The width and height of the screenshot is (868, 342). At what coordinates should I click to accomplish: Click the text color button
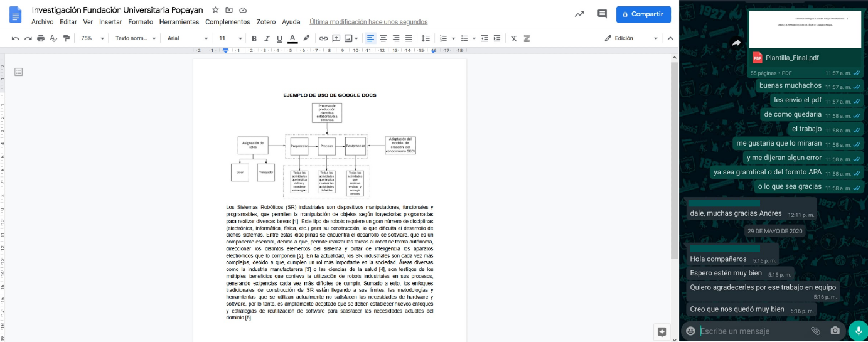[x=292, y=38]
